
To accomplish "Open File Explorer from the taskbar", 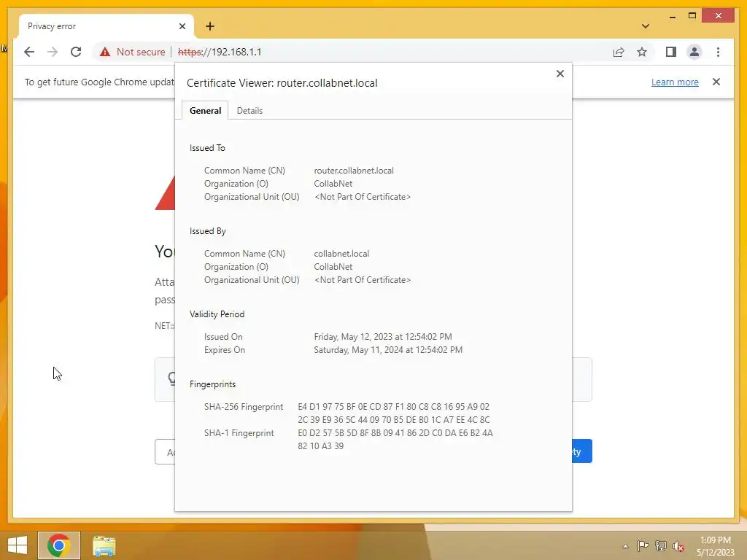I will [x=104, y=545].
